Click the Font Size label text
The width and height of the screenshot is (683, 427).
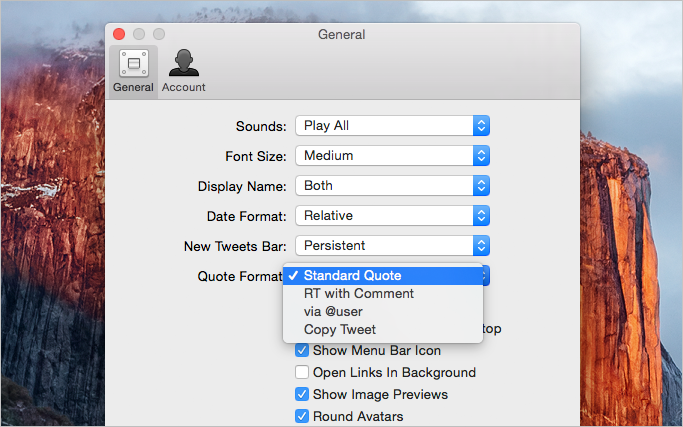(256, 156)
